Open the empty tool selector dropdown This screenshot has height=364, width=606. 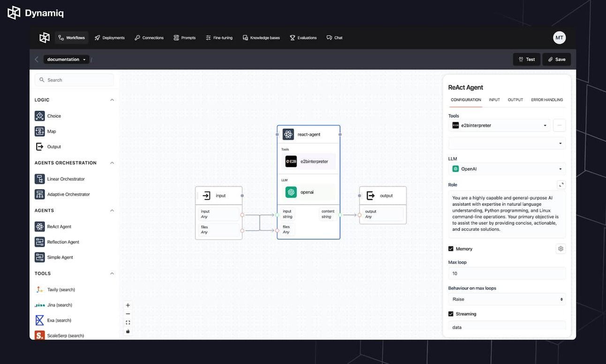507,143
